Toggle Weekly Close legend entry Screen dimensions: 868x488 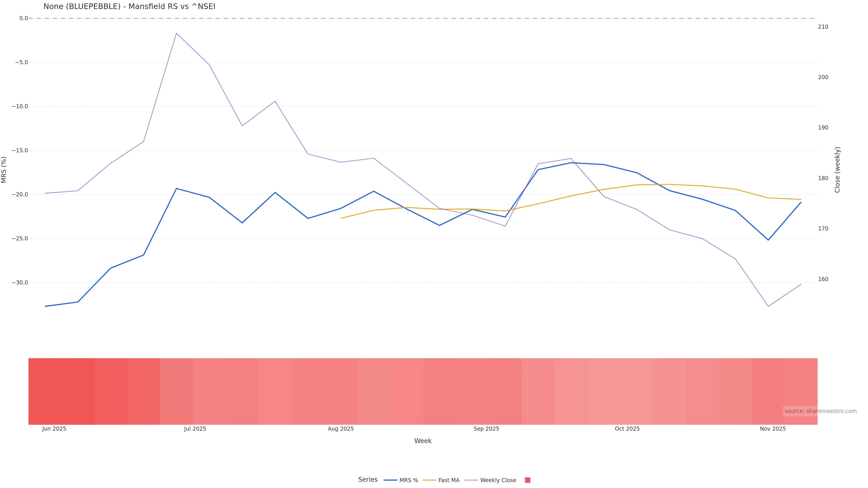[498, 480]
